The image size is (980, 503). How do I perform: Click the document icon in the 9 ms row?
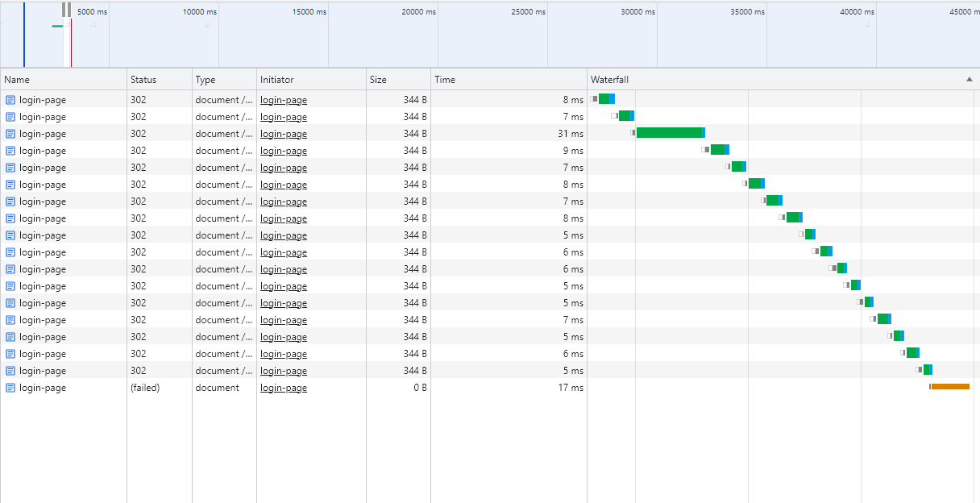click(x=10, y=151)
